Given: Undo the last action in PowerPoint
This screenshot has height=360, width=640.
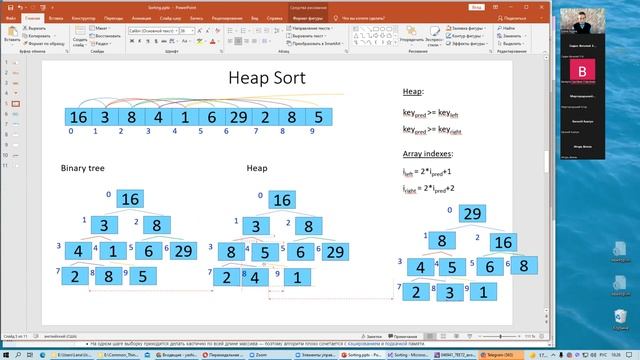Looking at the screenshot, I should coord(20,7).
